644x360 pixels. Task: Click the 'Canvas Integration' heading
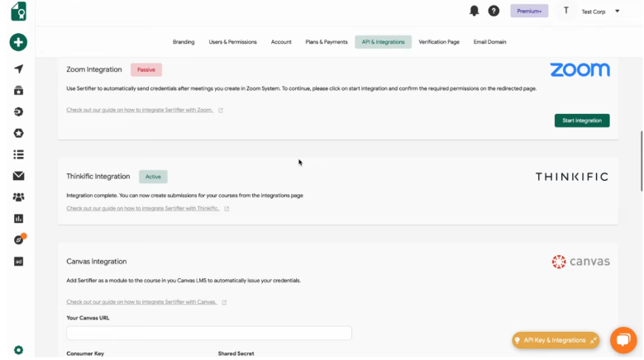click(x=97, y=262)
